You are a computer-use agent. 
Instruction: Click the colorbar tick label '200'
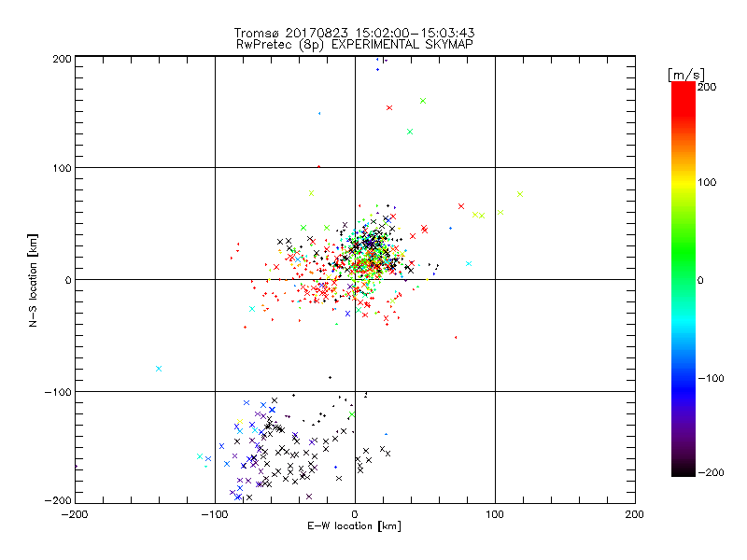[x=707, y=87]
